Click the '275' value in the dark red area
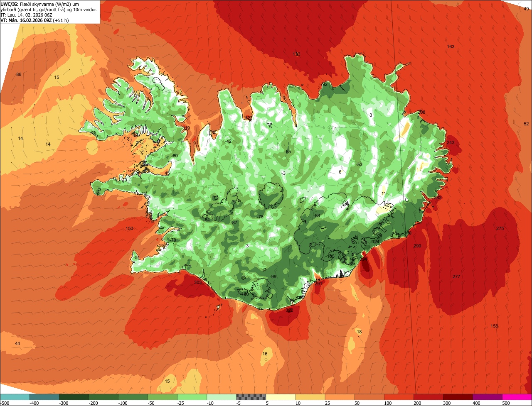 click(x=500, y=229)
